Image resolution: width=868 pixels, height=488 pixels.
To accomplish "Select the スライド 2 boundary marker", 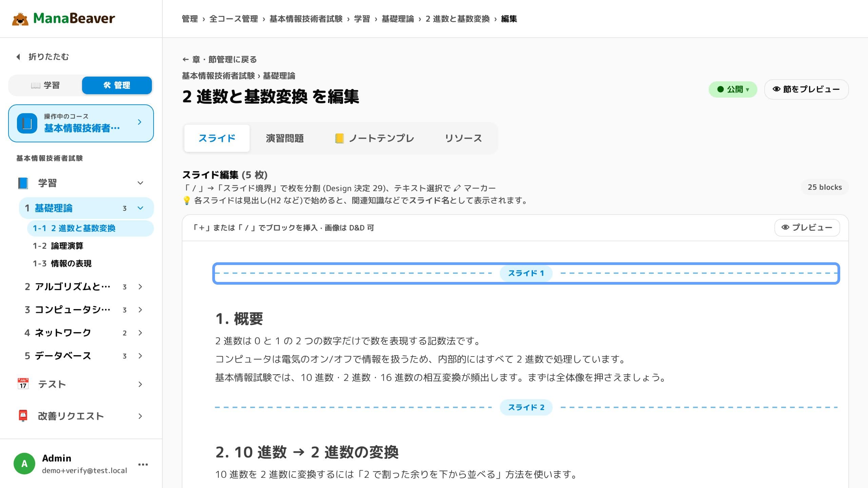I will (x=526, y=407).
